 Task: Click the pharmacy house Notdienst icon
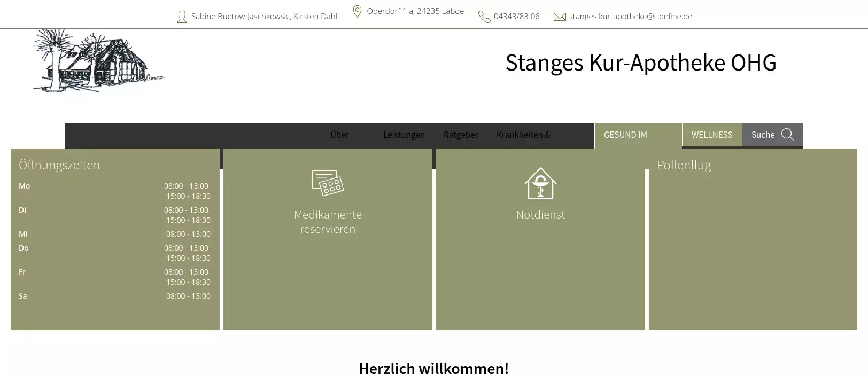540,183
